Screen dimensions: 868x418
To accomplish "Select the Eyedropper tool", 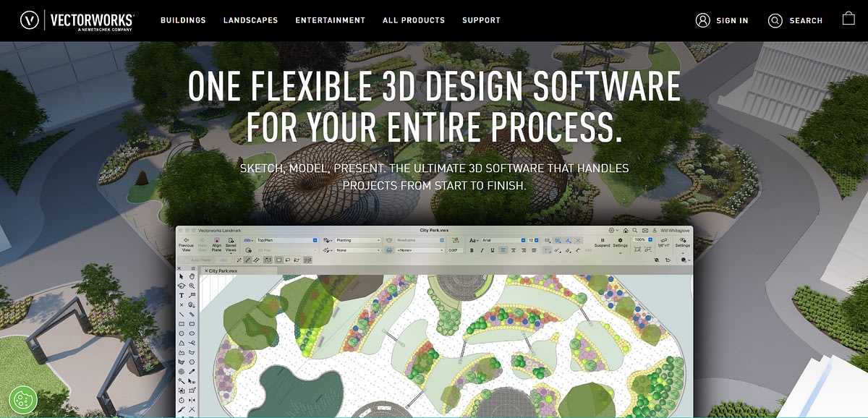I will coord(192,371).
